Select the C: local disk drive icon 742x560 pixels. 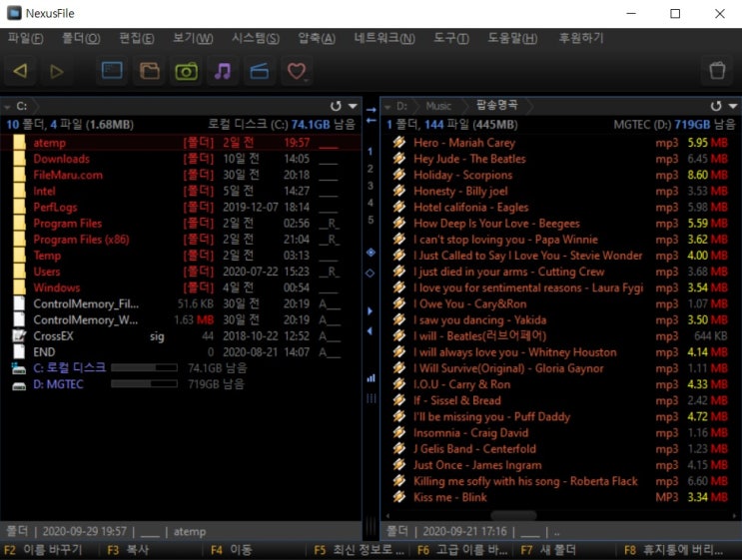point(19,368)
